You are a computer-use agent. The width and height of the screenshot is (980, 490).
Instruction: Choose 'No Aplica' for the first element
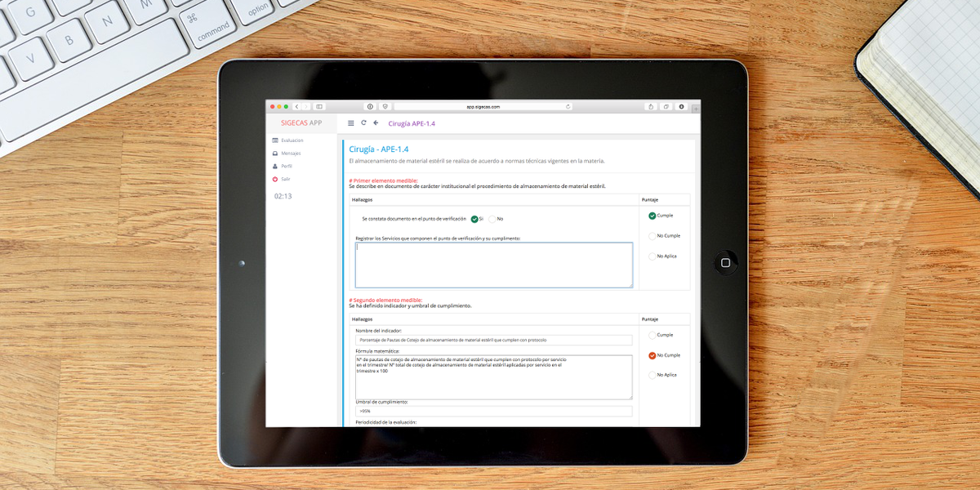click(653, 256)
